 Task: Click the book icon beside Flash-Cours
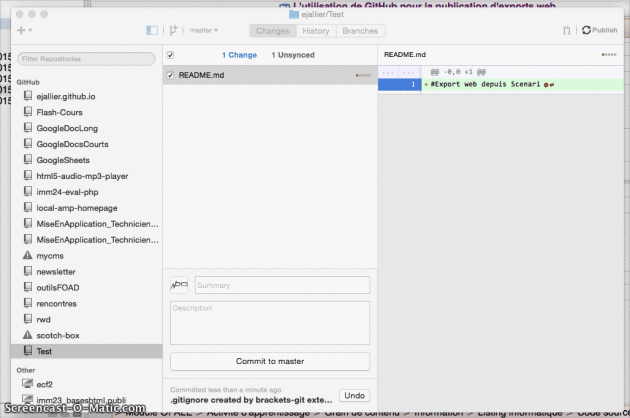[x=28, y=112]
